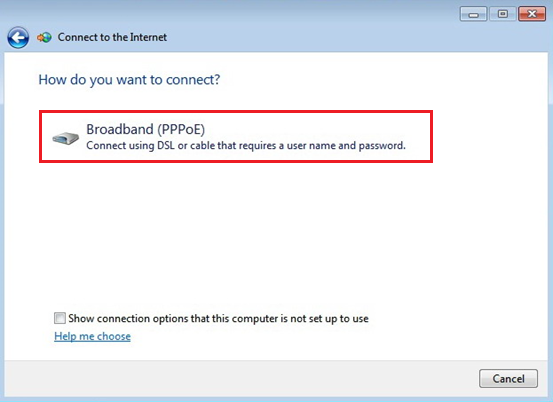
Task: Toggle via the "Show connection options" label text
Action: tap(218, 318)
